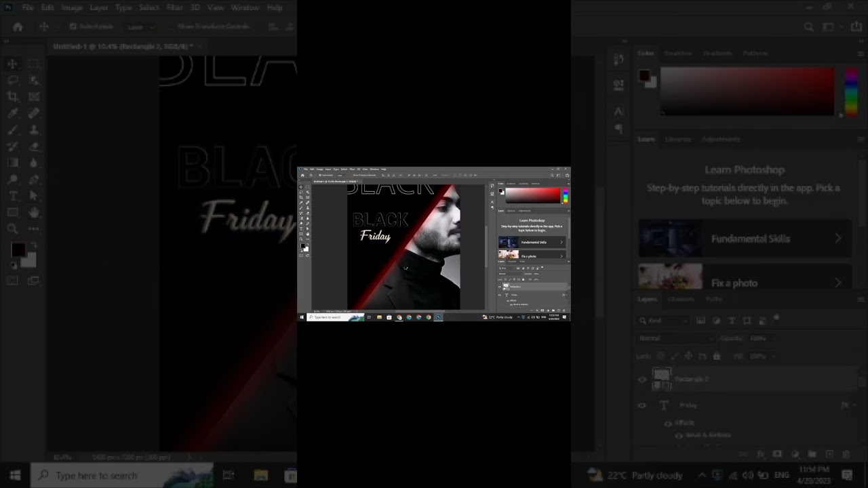Click the Photoshop taskbar icon in small center window
Viewport: 868px width, 488px height.
[x=439, y=317]
